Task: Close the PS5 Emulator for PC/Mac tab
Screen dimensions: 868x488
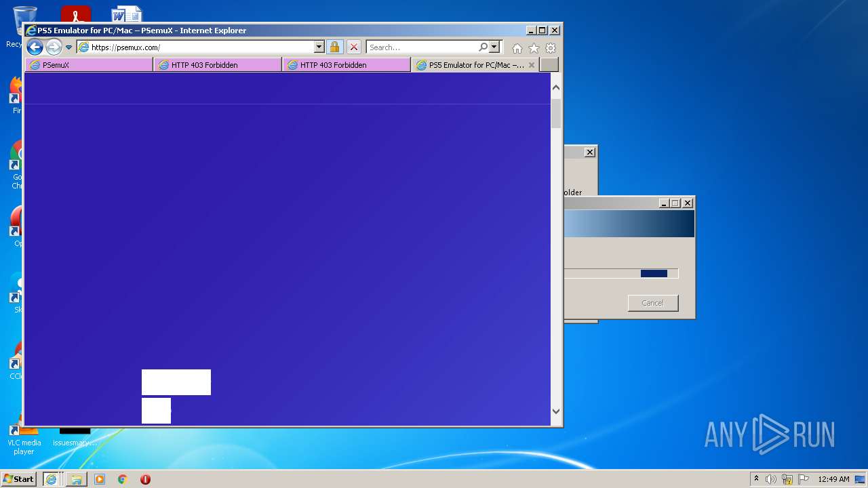Action: click(532, 65)
